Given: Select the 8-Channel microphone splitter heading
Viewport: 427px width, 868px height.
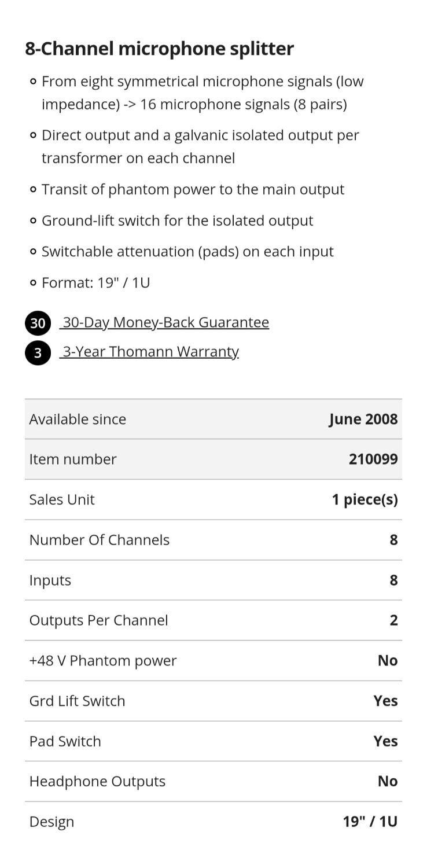Looking at the screenshot, I should pos(159,48).
